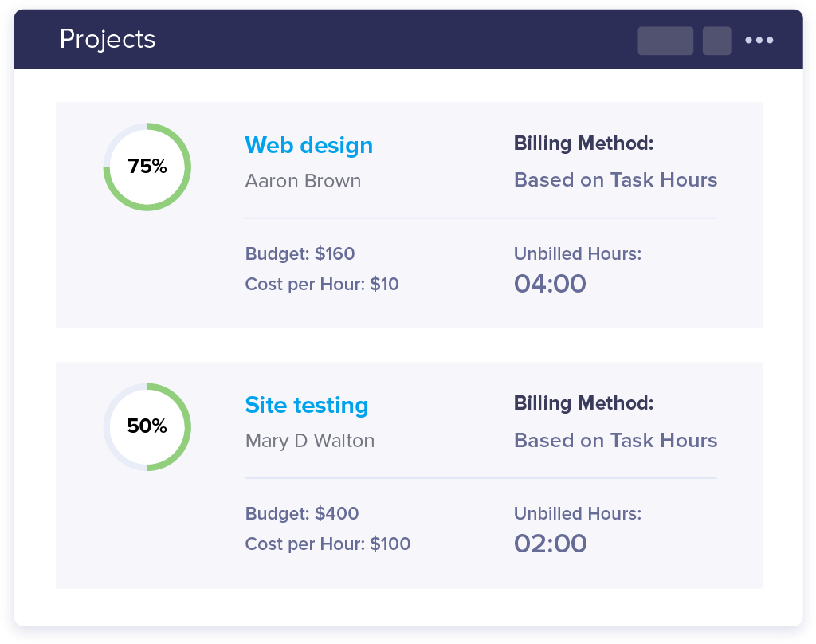
Task: Select the Web design project title
Action: 308,145
